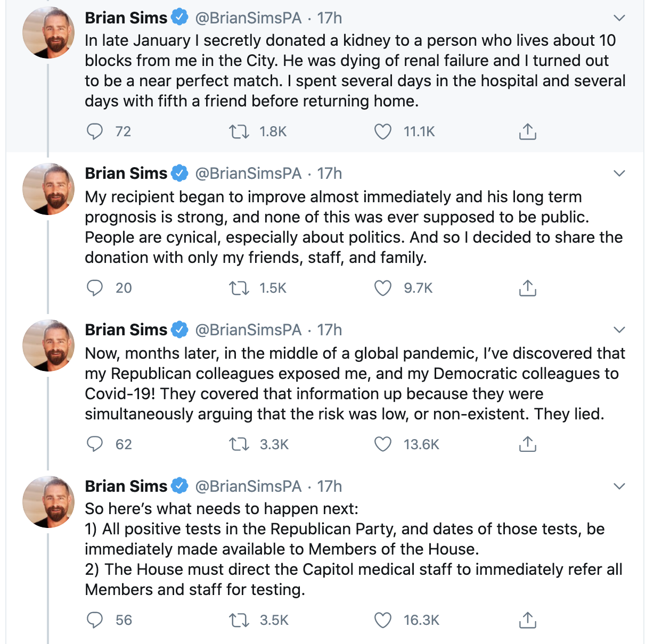Open the 17h timestamp on the Covid-19 tweet
The height and width of the screenshot is (644, 654).
330,330
